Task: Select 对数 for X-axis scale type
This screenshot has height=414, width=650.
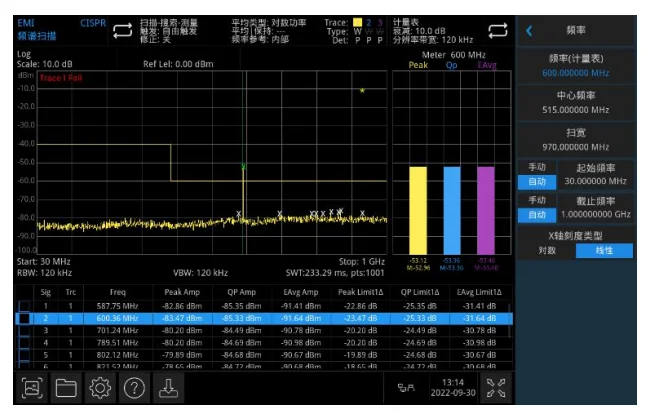Action: click(547, 250)
